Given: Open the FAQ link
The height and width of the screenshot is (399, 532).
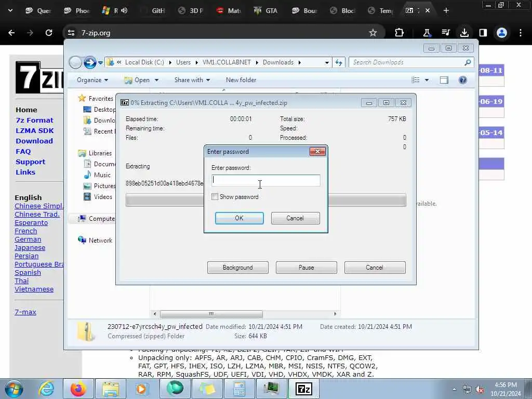Looking at the screenshot, I should click(23, 151).
